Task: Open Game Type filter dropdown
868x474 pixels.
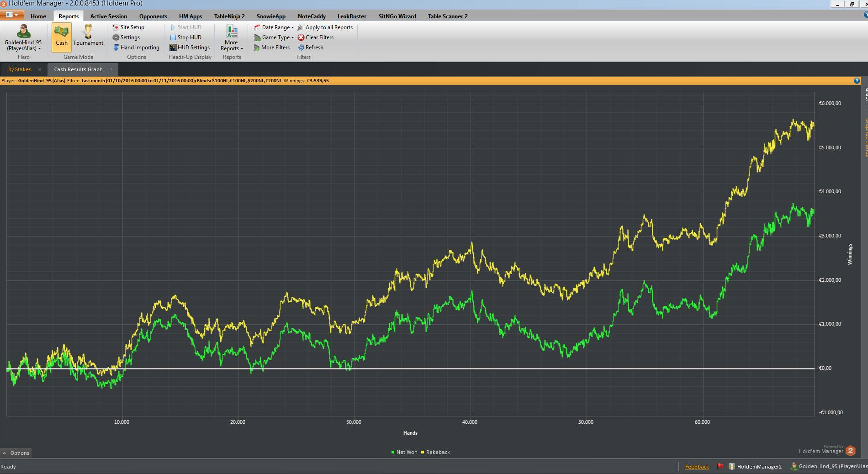Action: [x=274, y=37]
